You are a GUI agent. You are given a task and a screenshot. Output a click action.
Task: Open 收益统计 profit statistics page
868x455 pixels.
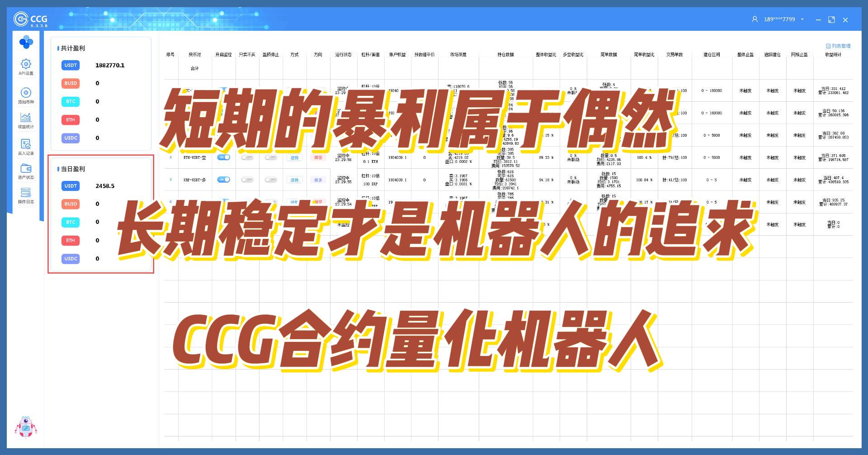(26, 120)
